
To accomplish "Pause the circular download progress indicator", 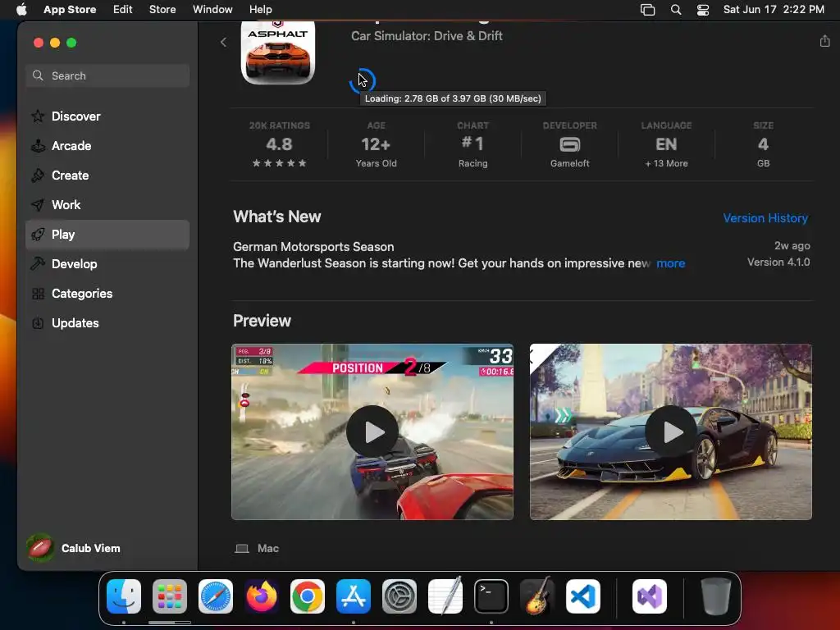I will point(363,81).
